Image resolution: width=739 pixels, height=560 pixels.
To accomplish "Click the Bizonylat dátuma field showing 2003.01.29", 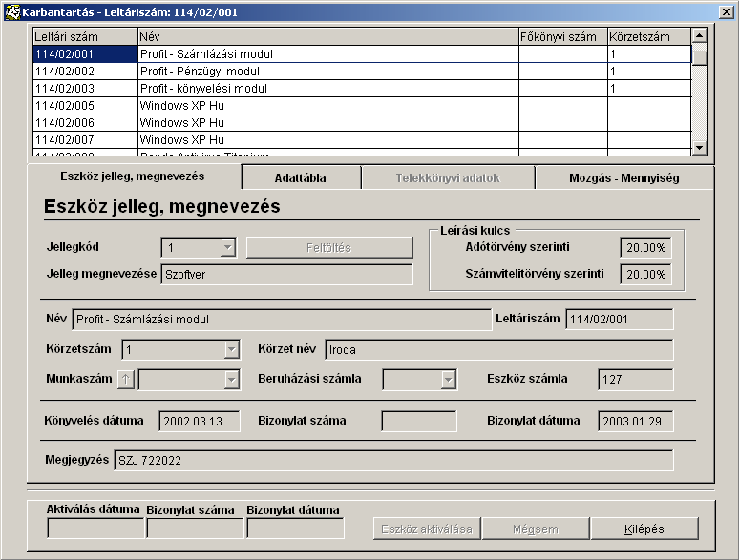I will point(636,421).
